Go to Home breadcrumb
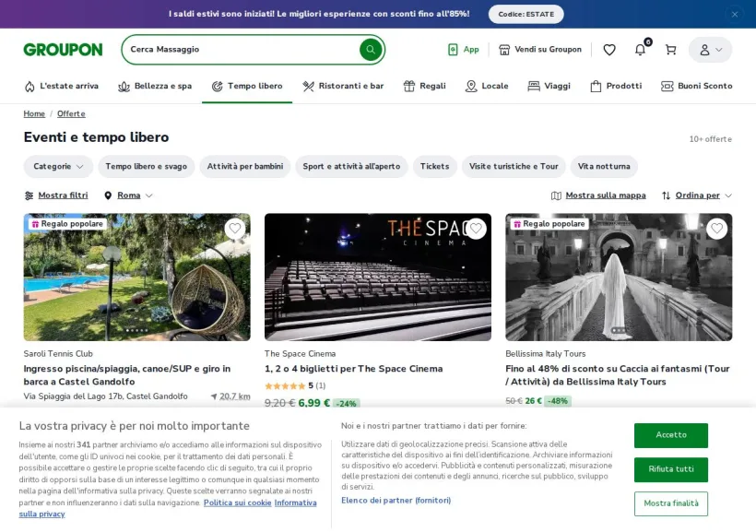 point(34,113)
